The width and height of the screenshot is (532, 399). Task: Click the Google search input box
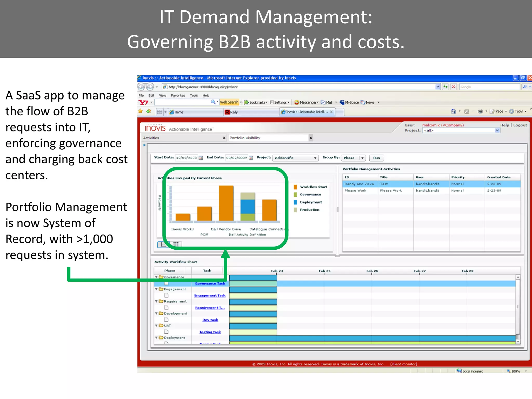coord(490,87)
